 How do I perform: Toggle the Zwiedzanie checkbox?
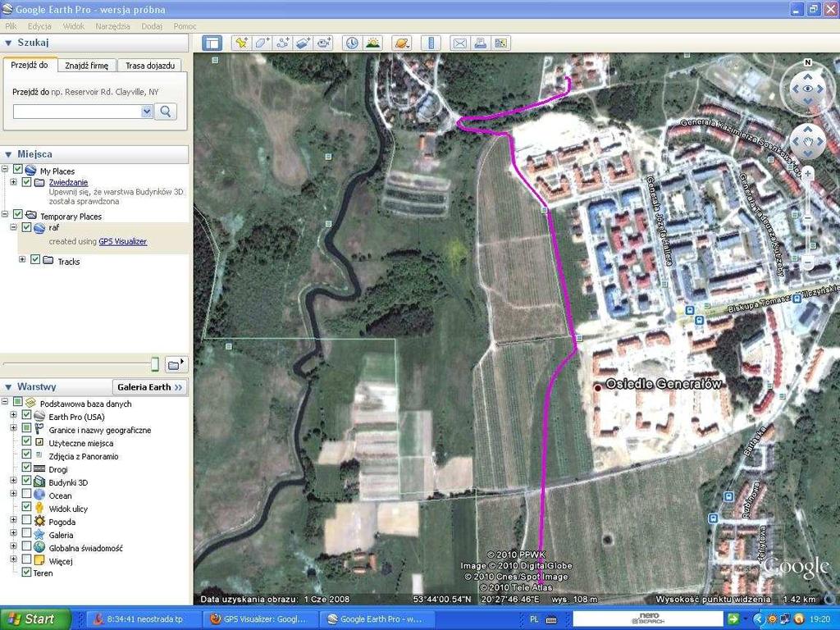click(26, 182)
